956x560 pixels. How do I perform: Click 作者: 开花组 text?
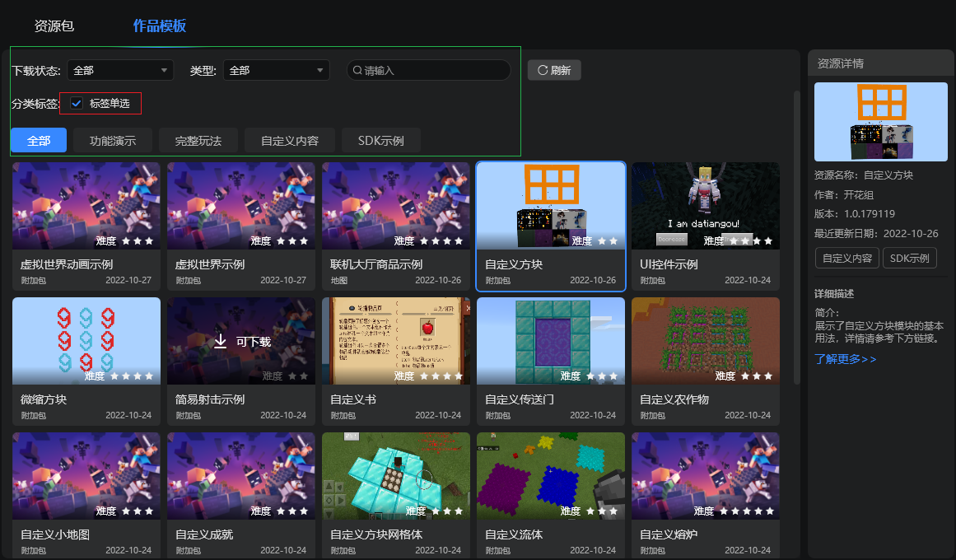click(x=844, y=194)
